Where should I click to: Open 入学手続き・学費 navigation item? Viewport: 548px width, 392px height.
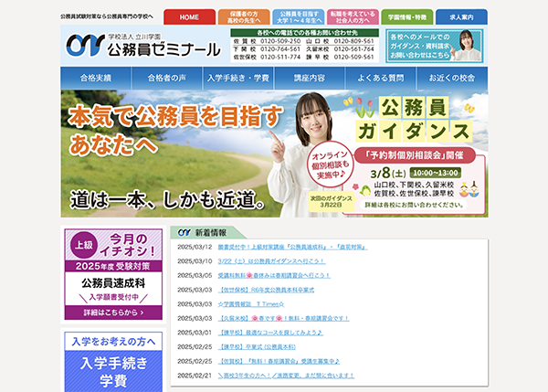238,78
